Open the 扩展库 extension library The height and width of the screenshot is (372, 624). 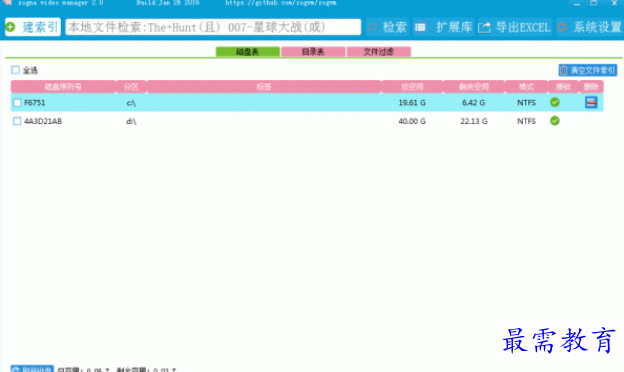click(x=443, y=27)
